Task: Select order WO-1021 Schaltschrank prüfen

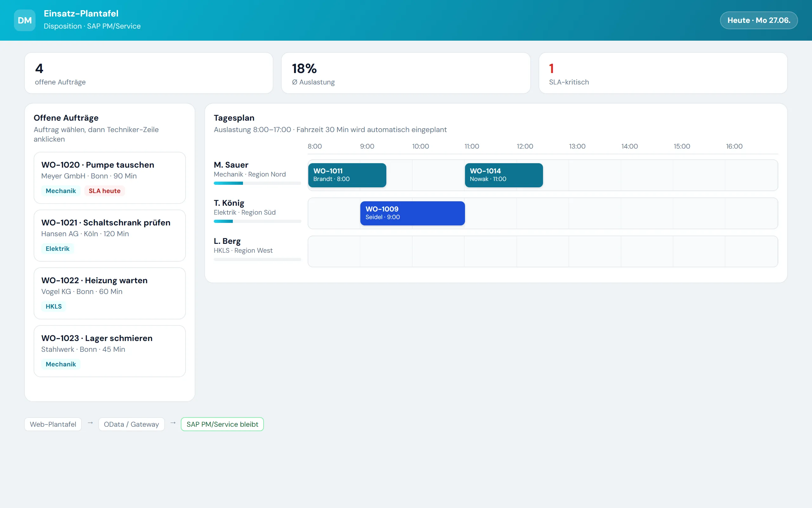Action: click(110, 236)
